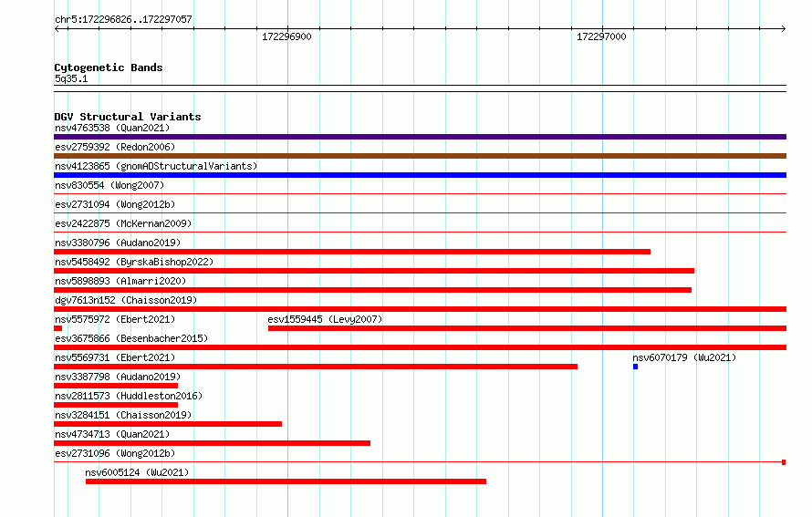Click the small nsv5575972 (Ebert2021) red block
This screenshot has width=812, height=517.
[58, 328]
